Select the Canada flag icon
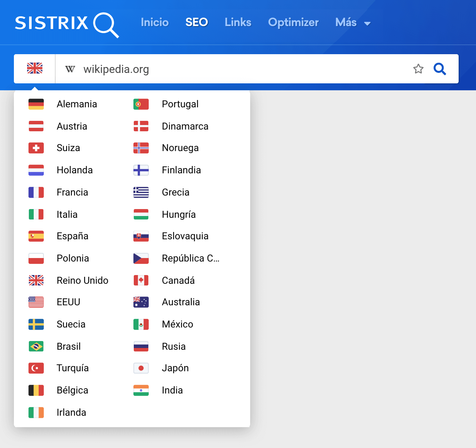 (x=141, y=280)
